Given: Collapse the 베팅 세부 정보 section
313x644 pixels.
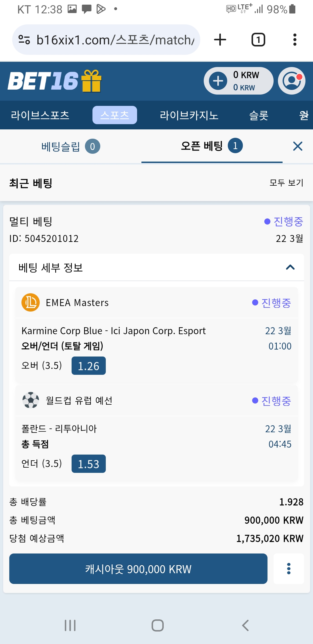Looking at the screenshot, I should point(290,267).
